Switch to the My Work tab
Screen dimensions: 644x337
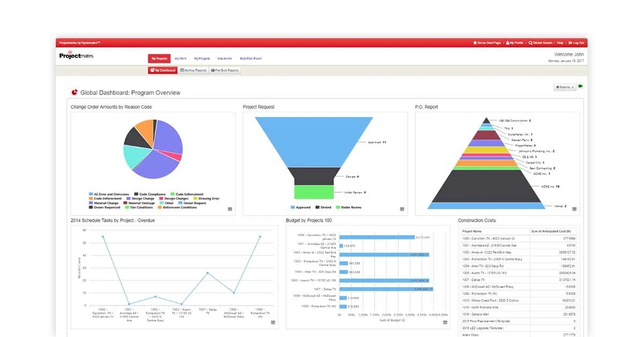181,58
